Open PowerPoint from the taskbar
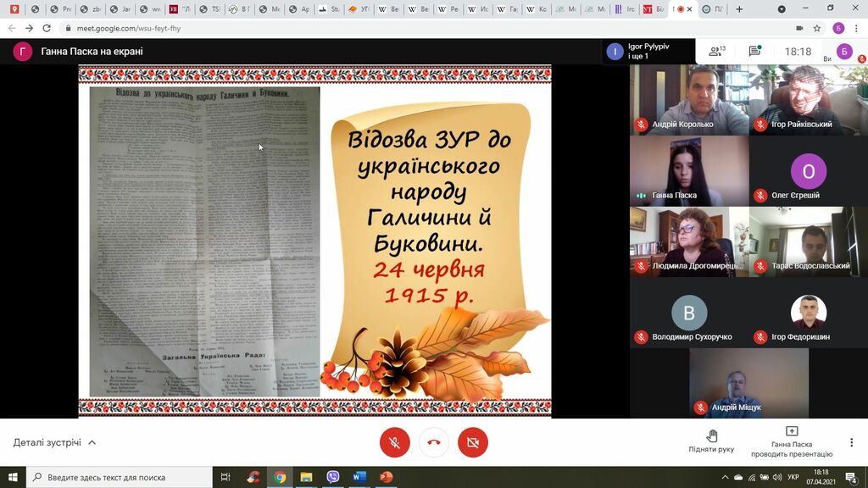The height and width of the screenshot is (488, 868). 387,477
